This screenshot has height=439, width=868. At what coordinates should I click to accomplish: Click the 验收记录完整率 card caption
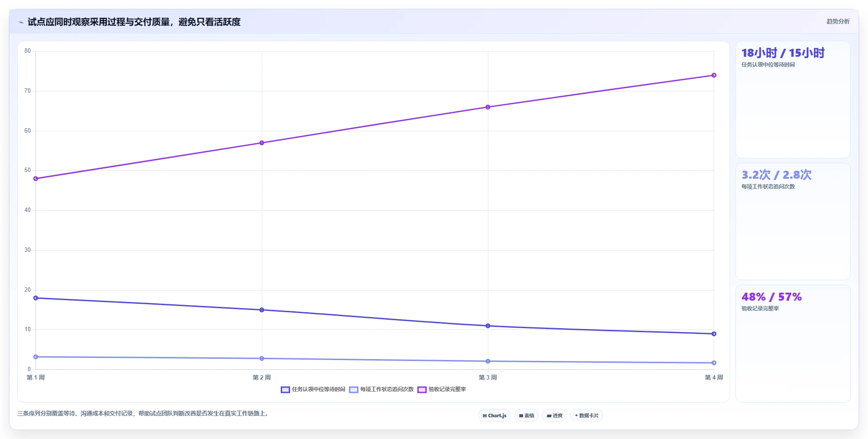[x=760, y=309]
